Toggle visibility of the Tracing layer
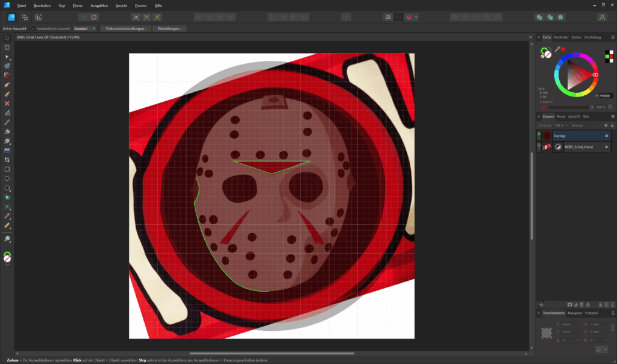Image resolution: width=617 pixels, height=364 pixels. (x=606, y=136)
